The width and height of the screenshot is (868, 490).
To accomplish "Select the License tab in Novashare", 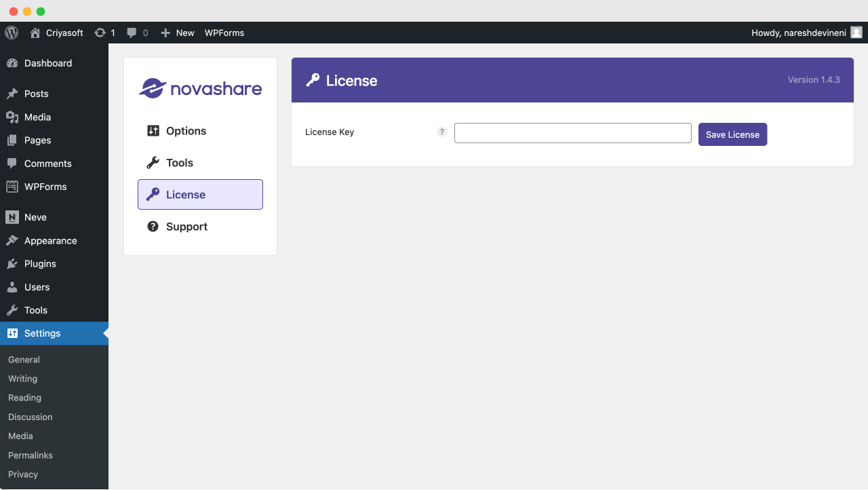I will pyautogui.click(x=200, y=195).
